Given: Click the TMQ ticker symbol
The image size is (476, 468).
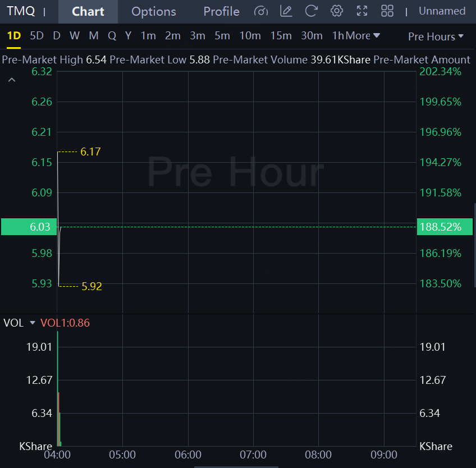Looking at the screenshot, I should (x=21, y=11).
